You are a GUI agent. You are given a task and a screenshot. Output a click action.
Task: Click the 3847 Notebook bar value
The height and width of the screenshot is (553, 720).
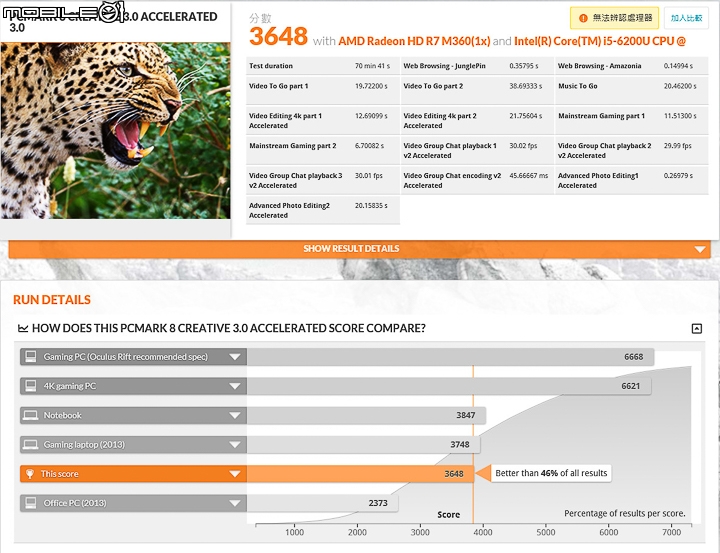pyautogui.click(x=466, y=415)
